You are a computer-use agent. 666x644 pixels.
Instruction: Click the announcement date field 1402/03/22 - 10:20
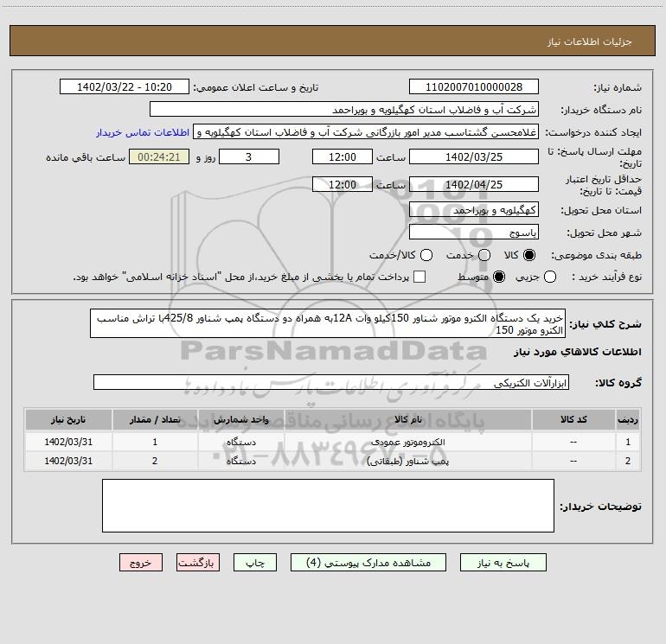click(x=124, y=87)
